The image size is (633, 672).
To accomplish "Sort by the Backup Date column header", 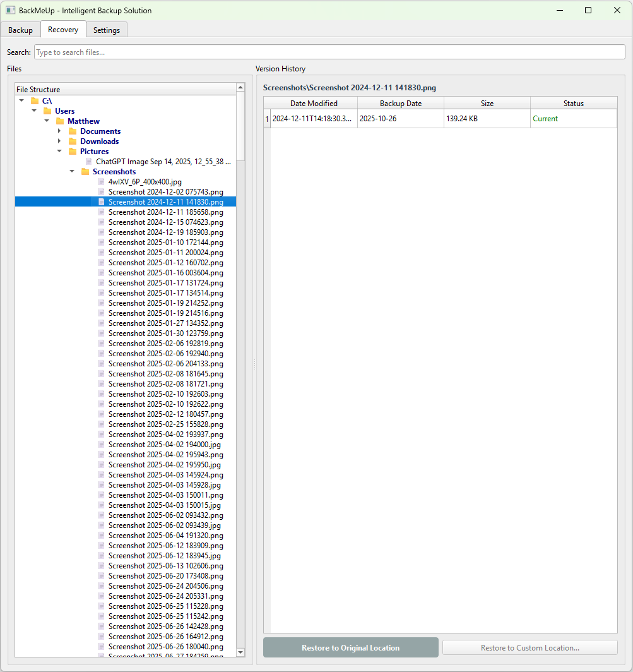I will 400,103.
